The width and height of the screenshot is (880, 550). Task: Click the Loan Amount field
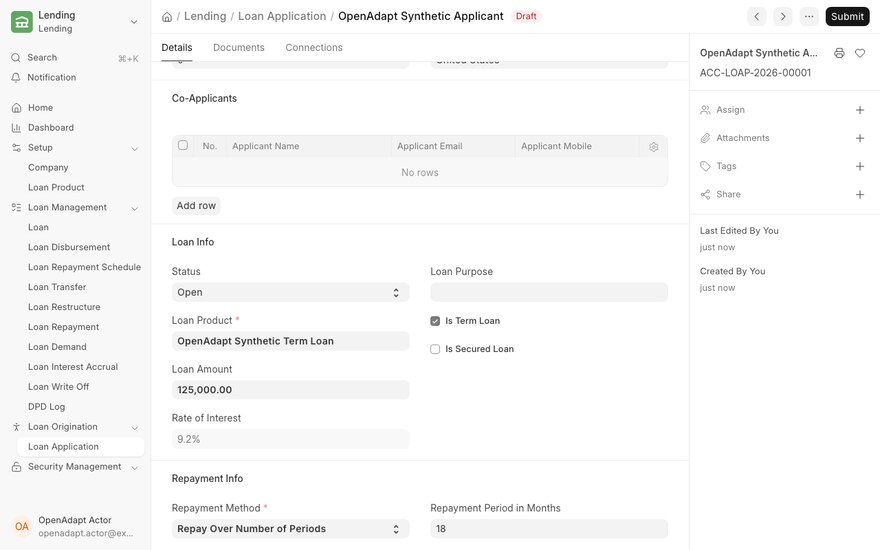(x=290, y=390)
